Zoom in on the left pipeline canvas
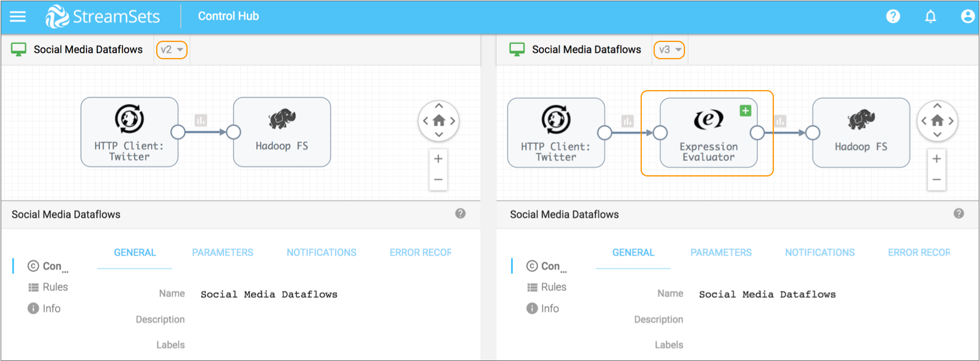This screenshot has height=361, width=980. (438, 159)
